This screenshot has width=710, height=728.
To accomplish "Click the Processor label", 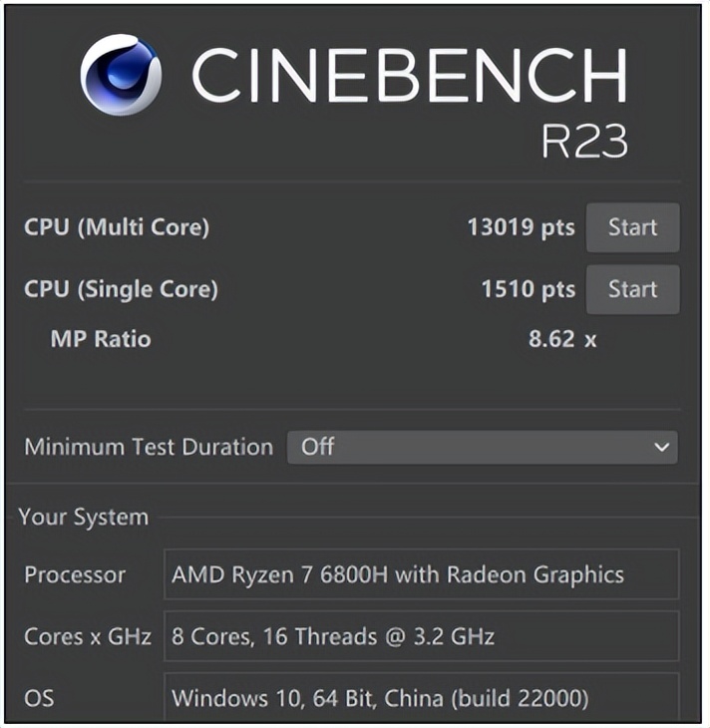I will 75,574.
